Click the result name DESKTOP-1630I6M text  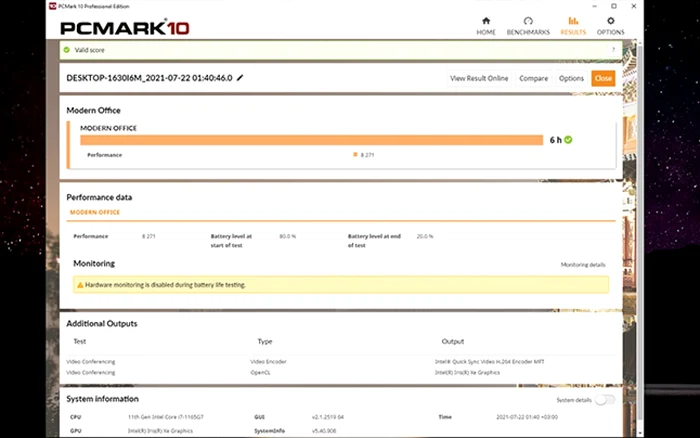click(150, 78)
